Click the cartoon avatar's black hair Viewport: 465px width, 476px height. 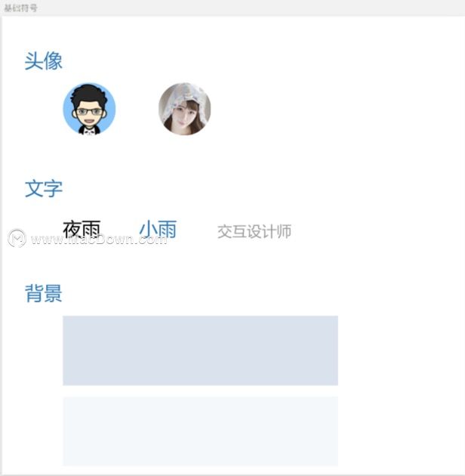(x=89, y=94)
